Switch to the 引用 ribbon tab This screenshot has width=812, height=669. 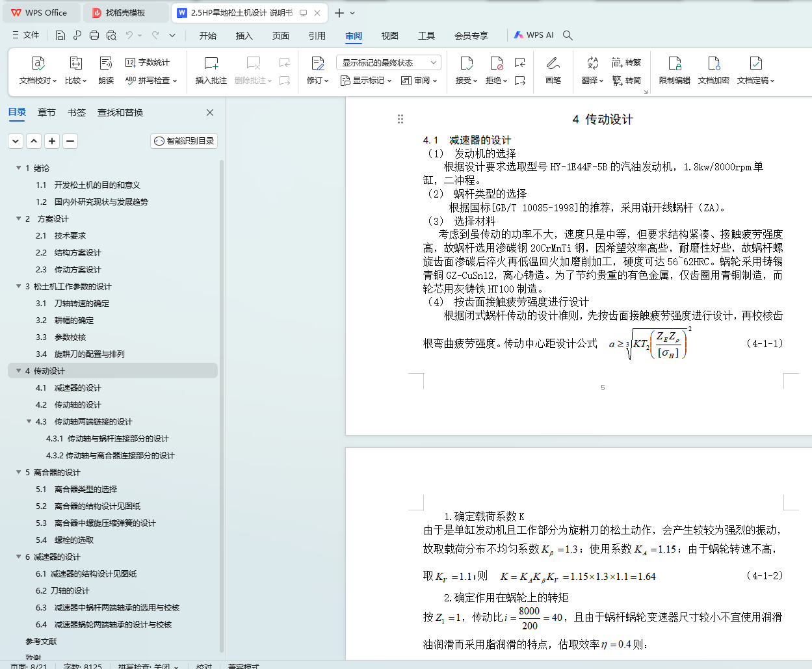click(317, 36)
